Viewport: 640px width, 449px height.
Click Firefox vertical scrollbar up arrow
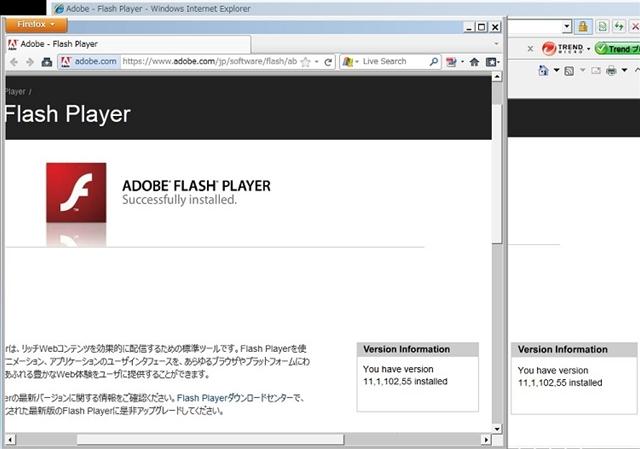pyautogui.click(x=497, y=76)
